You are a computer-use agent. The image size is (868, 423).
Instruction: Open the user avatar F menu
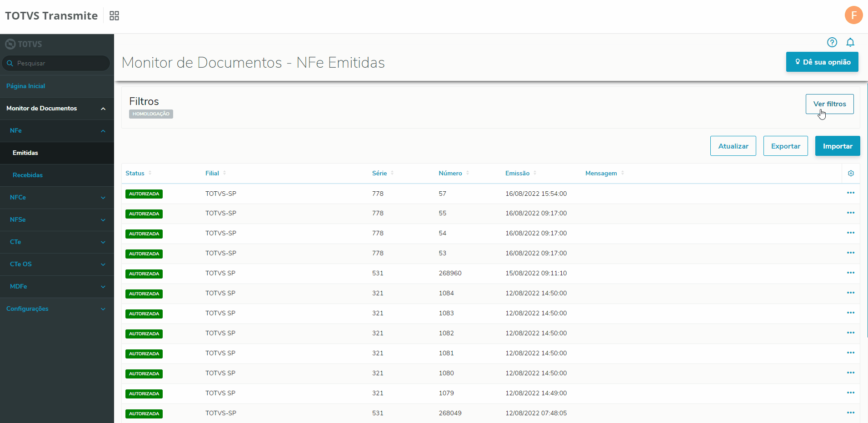point(853,15)
